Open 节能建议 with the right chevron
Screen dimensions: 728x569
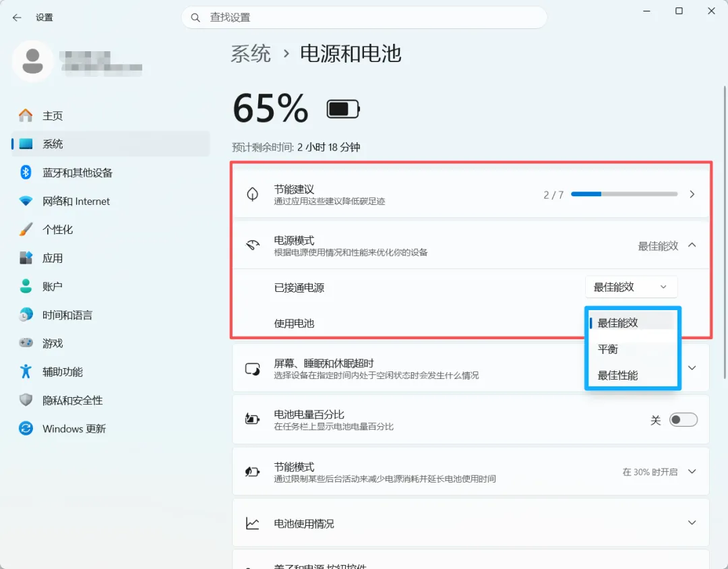(x=692, y=194)
